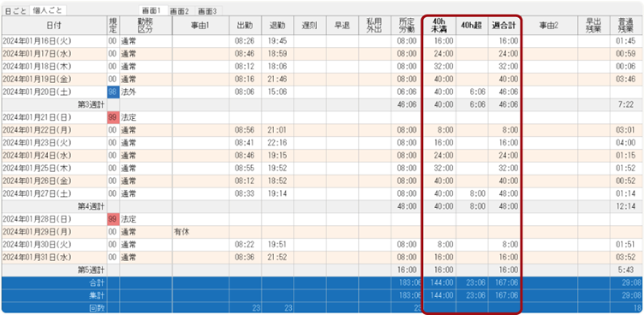Select the 2024年01月27日(土) date cell
The width and height of the screenshot is (644, 315).
pos(54,193)
